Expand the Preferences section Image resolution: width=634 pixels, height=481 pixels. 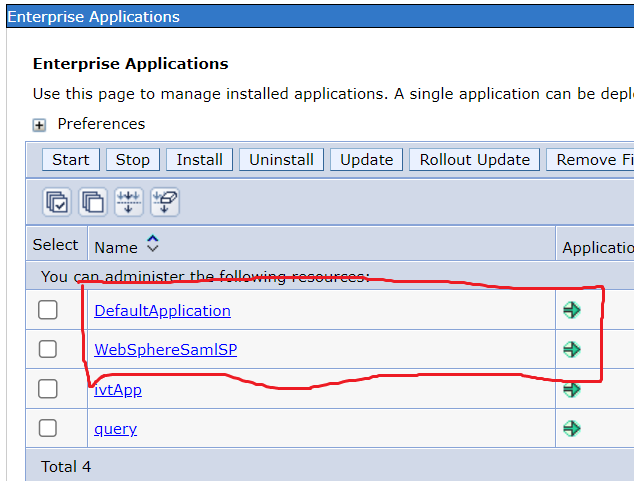click(39, 125)
